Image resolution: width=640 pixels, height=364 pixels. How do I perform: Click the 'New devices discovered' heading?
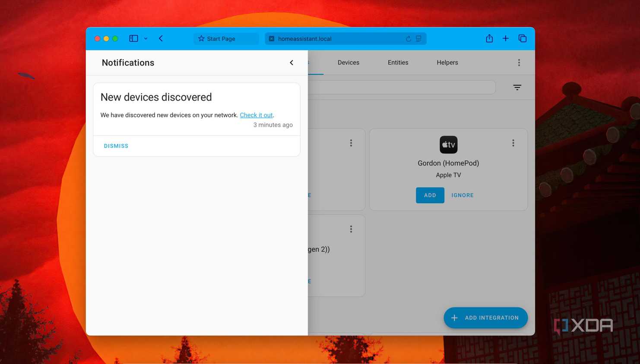(156, 97)
